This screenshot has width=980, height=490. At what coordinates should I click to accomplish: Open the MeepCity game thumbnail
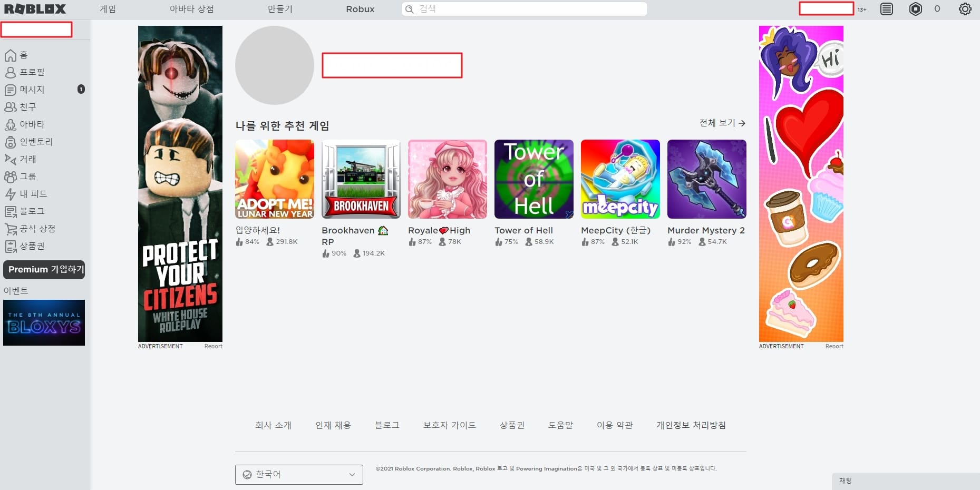620,179
